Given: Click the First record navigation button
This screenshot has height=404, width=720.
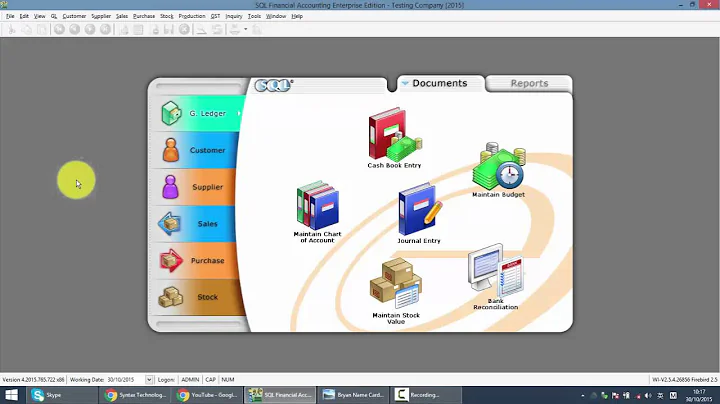Looking at the screenshot, I should point(59,29).
